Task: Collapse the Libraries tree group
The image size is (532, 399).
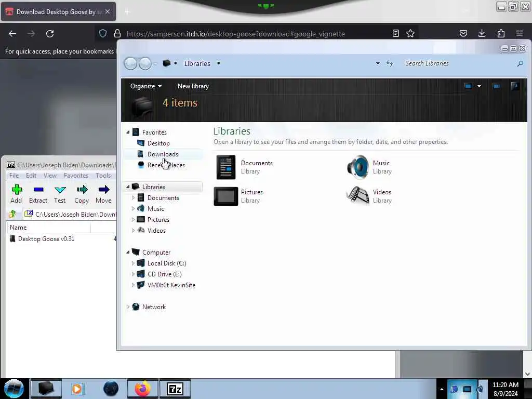Action: click(128, 187)
